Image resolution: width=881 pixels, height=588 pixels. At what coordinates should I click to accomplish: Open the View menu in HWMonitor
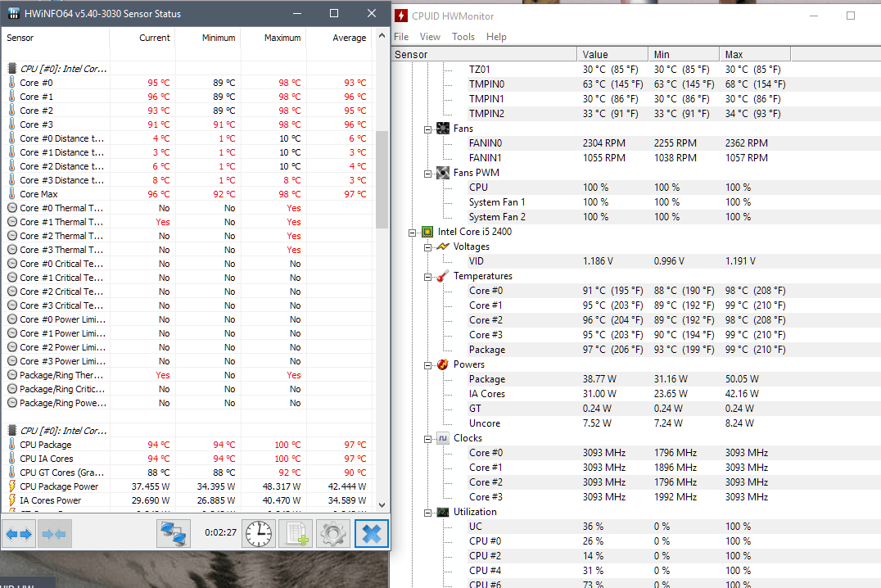point(430,37)
